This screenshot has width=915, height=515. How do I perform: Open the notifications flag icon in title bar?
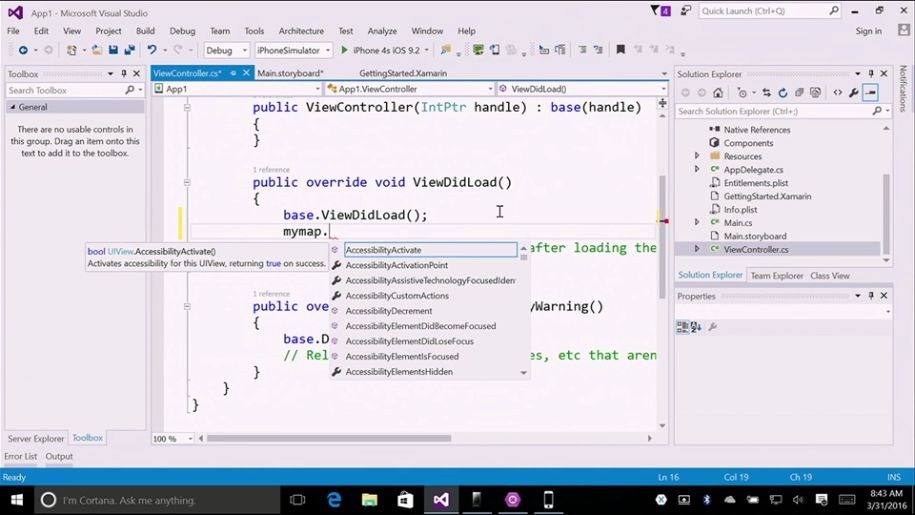pos(660,10)
